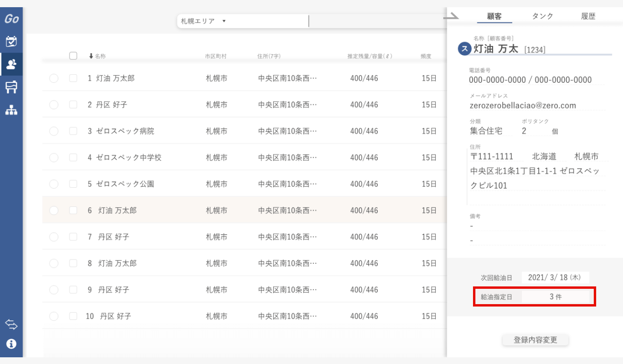Viewport: 623px width, 364px height.
Task: Check the box for ゼロスペック中学校 row
Action: [73, 157]
